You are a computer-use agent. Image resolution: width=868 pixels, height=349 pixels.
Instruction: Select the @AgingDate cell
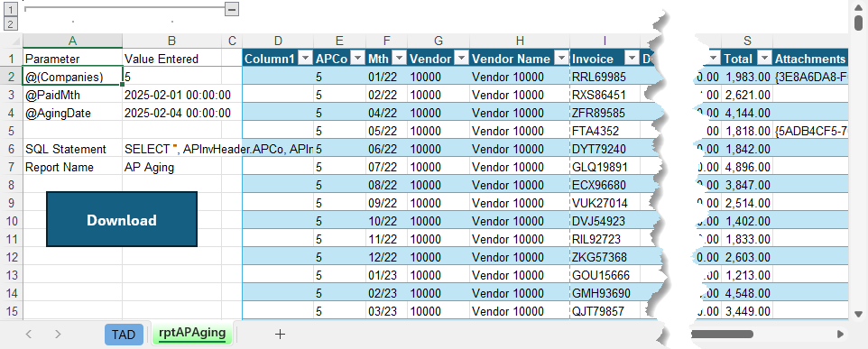72,113
